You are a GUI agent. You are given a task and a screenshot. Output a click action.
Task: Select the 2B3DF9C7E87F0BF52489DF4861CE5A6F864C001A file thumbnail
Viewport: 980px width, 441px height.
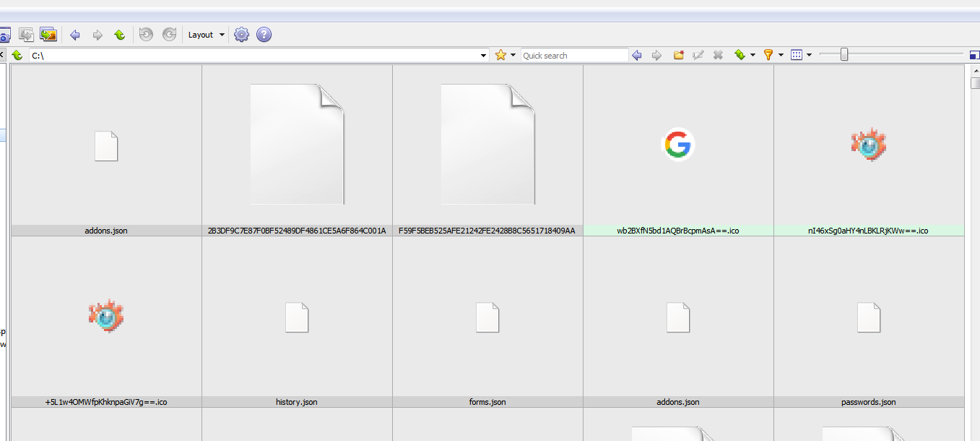pos(297,145)
